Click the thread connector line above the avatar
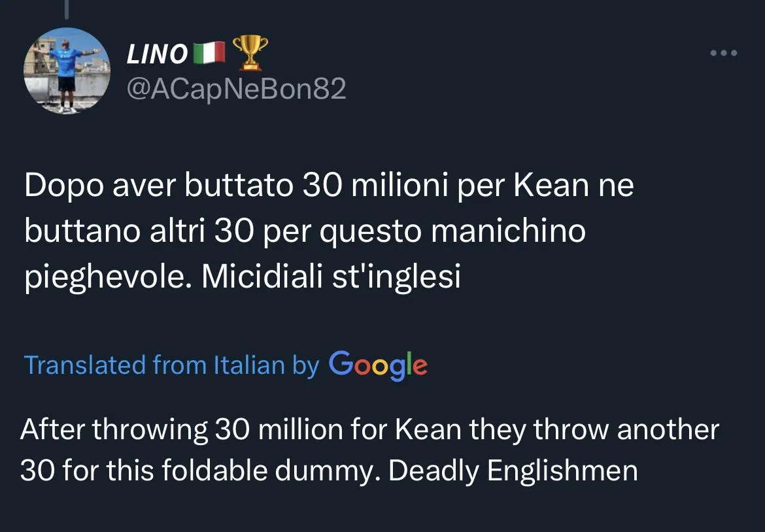The height and width of the screenshot is (532, 765). pos(69,8)
